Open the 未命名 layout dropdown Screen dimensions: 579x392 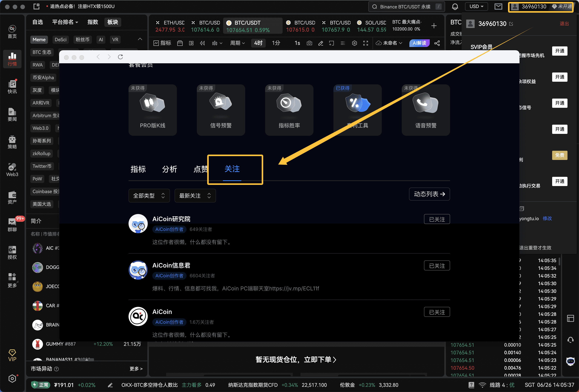[389, 43]
